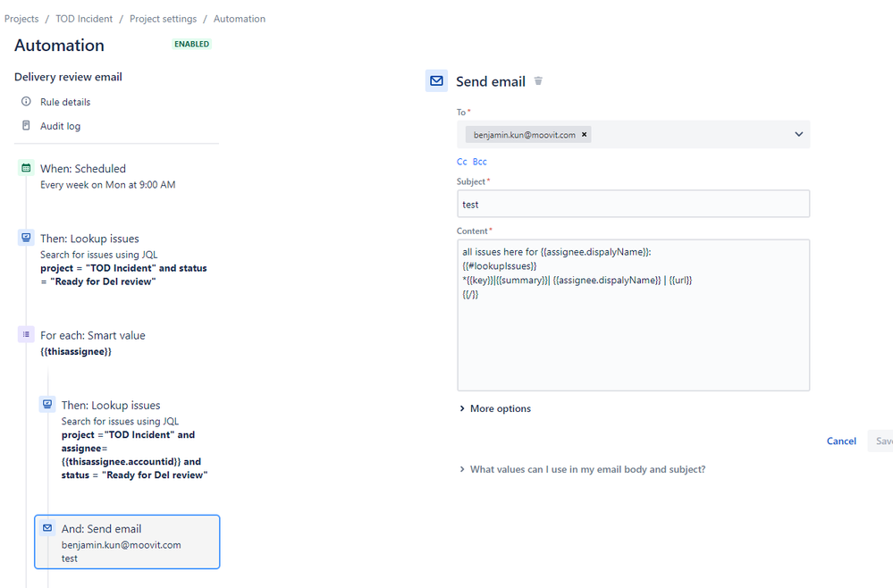Screen dimensions: 893x588
Task: Click the Rule details info icon
Action: tap(26, 101)
